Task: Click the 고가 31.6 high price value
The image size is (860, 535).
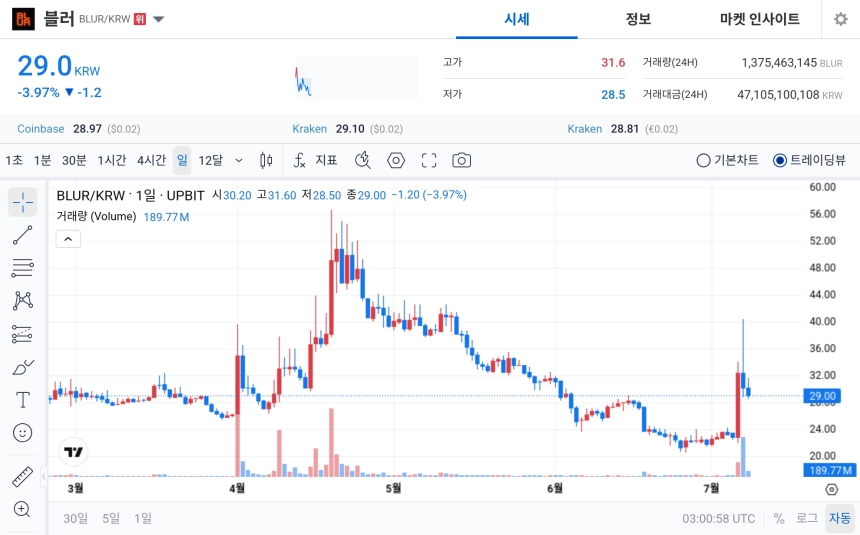Action: pyautogui.click(x=613, y=63)
